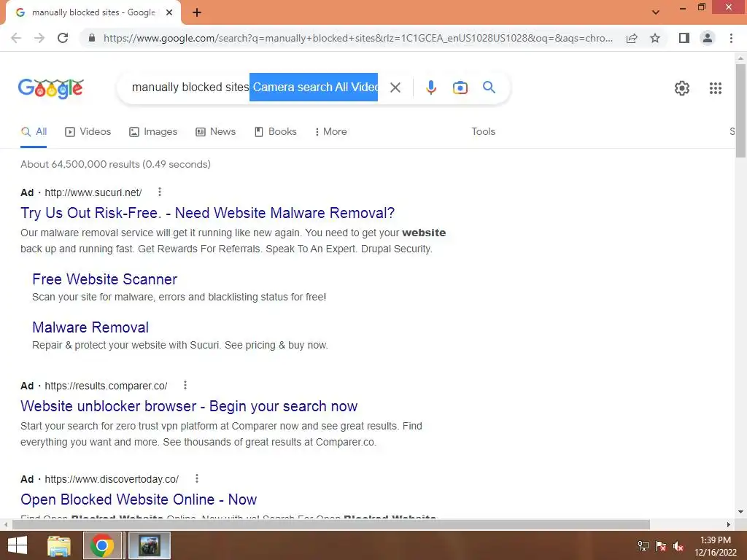Open the search Tools option
Screen dimensions: 747x560
pos(483,132)
